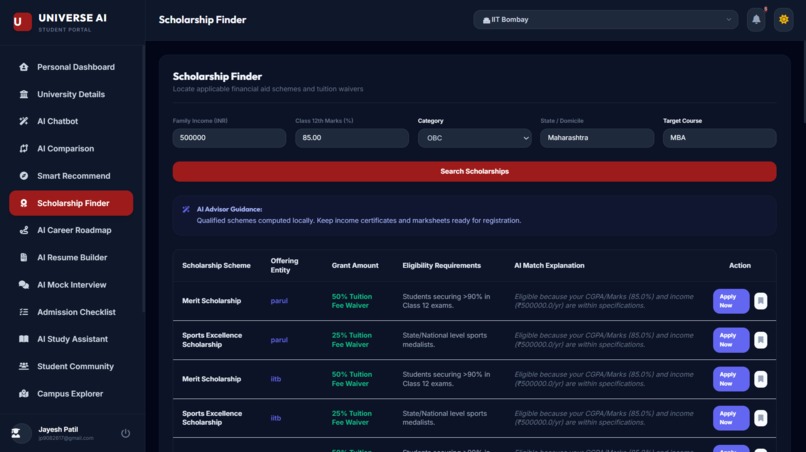Click the Admission Checklist list icon
806x452 pixels.
24,312
